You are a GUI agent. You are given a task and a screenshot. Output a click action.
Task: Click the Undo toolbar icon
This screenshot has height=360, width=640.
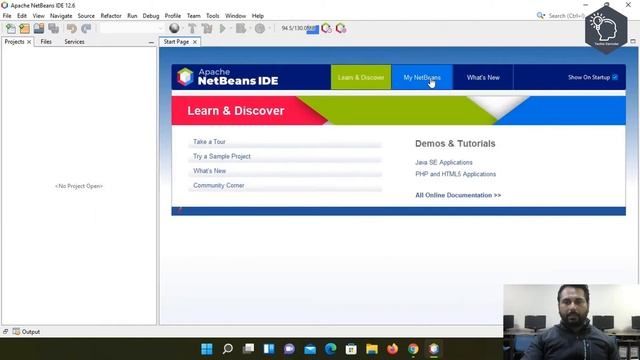tap(72, 29)
